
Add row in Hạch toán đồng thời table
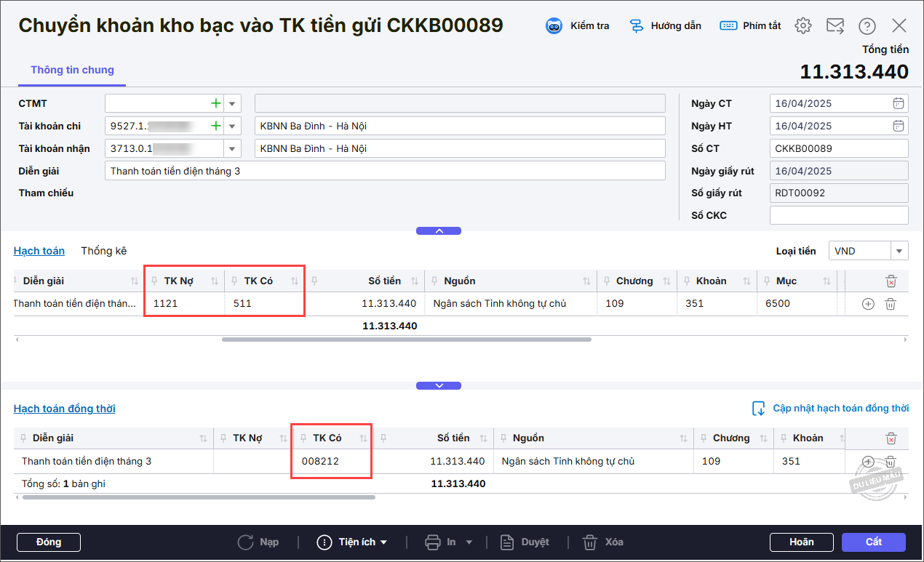[867, 461]
